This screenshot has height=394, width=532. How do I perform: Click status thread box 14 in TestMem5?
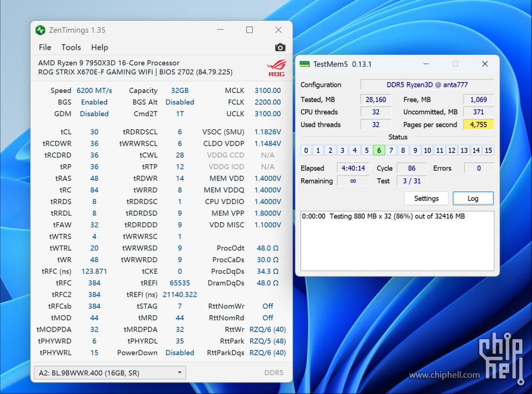tap(476, 151)
